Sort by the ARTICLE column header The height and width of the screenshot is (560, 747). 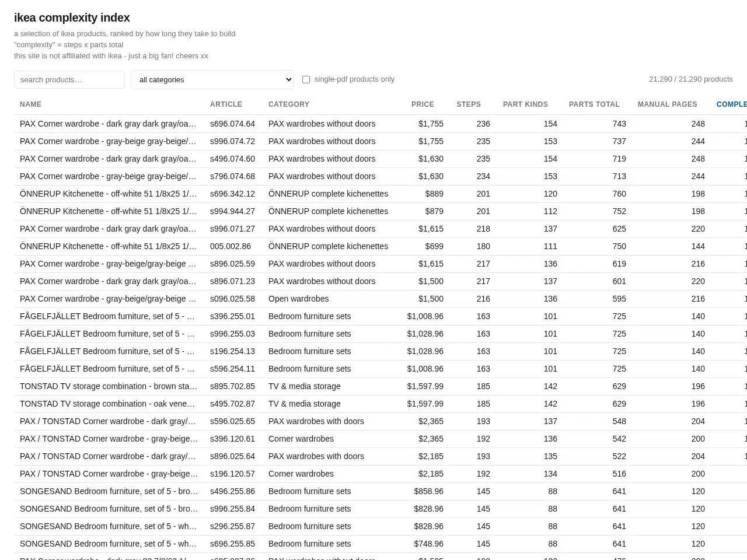click(226, 104)
